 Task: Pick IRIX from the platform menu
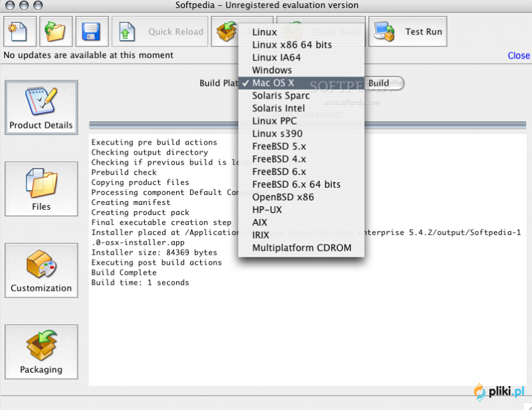[301, 235]
